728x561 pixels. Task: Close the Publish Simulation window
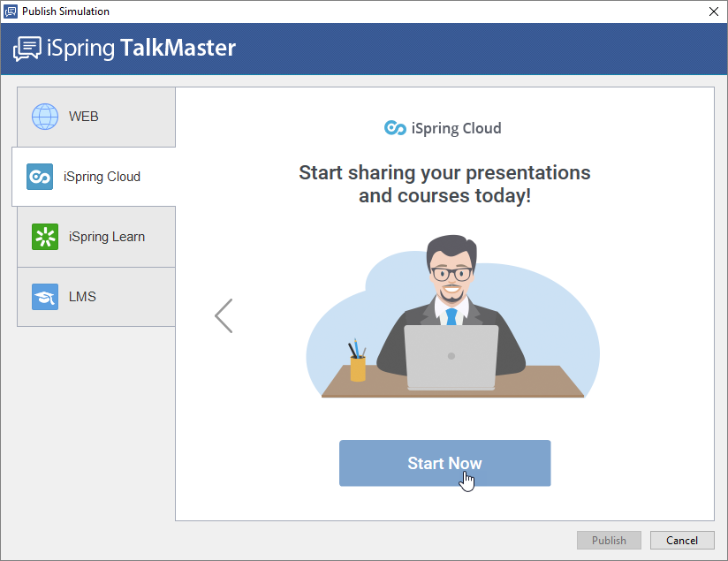[713, 11]
